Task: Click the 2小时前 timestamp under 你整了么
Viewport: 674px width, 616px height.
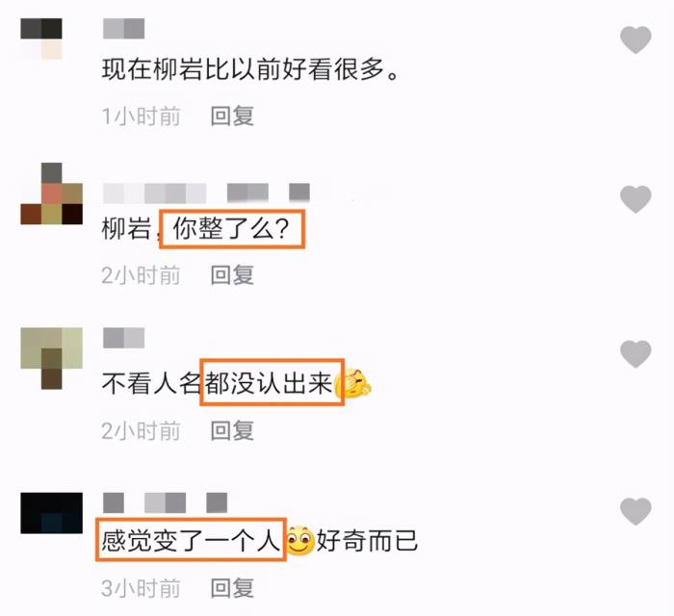Action: click(141, 275)
